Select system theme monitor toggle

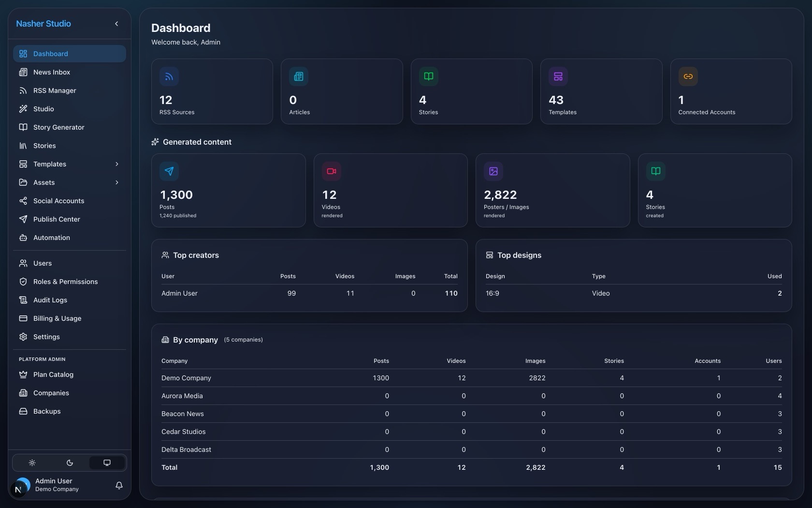point(107,463)
